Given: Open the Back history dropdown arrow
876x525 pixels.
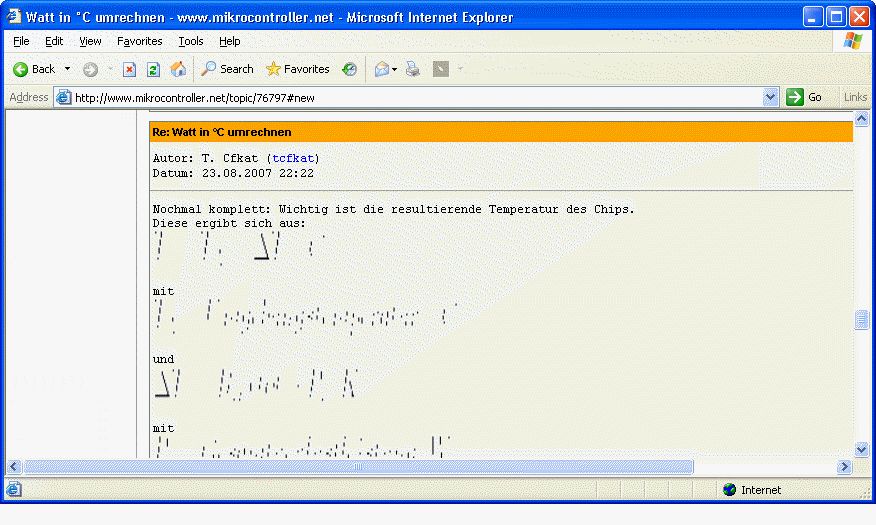Looking at the screenshot, I should [68, 69].
